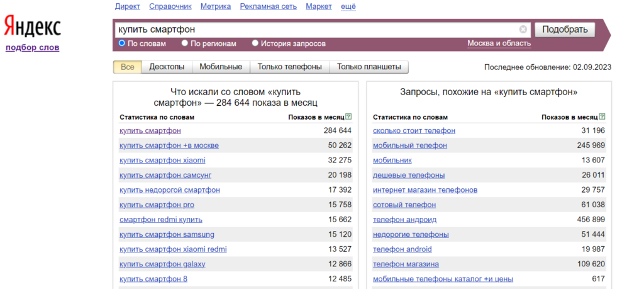Select the 'По регионам' radio button
The width and height of the screenshot is (644, 289).
pyautogui.click(x=185, y=43)
